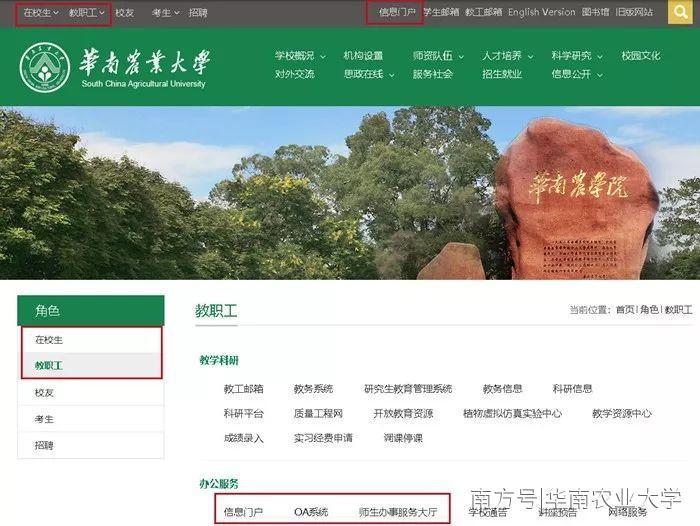Select 校友 in the 角色 sidebar
Image resolution: width=700 pixels, height=526 pixels.
point(44,393)
